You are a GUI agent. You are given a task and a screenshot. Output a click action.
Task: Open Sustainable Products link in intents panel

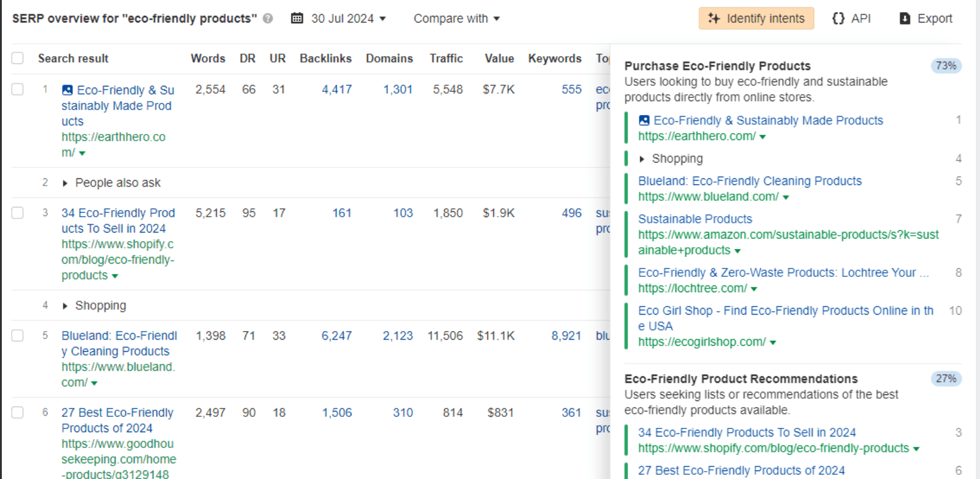pyautogui.click(x=695, y=219)
